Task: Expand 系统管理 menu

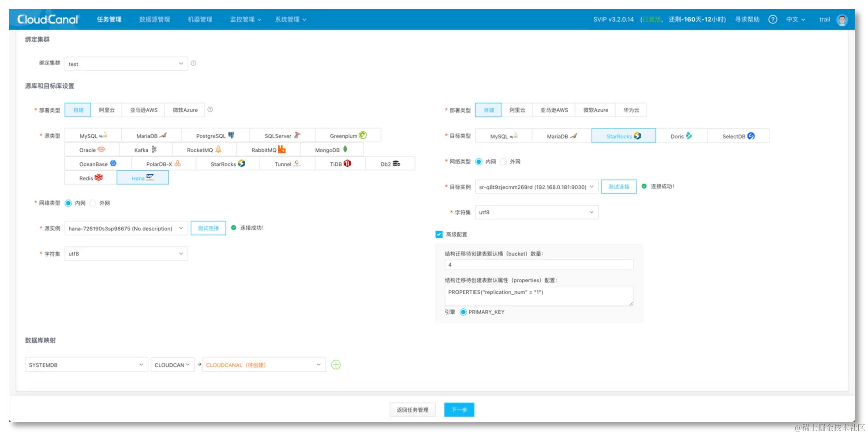Action: click(x=291, y=19)
